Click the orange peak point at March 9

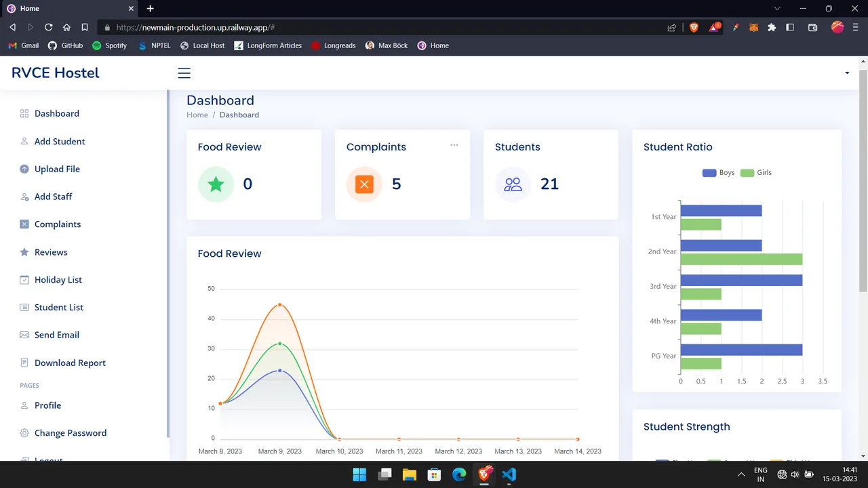tap(279, 305)
